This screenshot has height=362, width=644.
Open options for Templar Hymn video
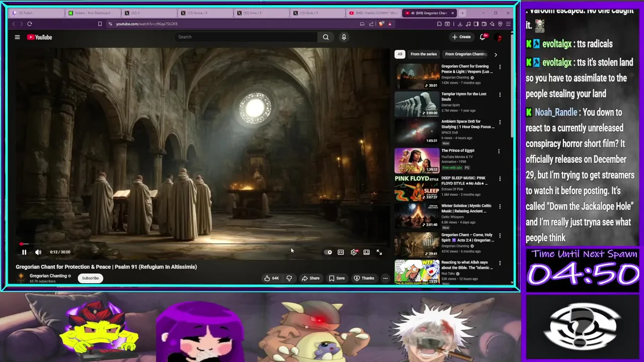(x=500, y=95)
